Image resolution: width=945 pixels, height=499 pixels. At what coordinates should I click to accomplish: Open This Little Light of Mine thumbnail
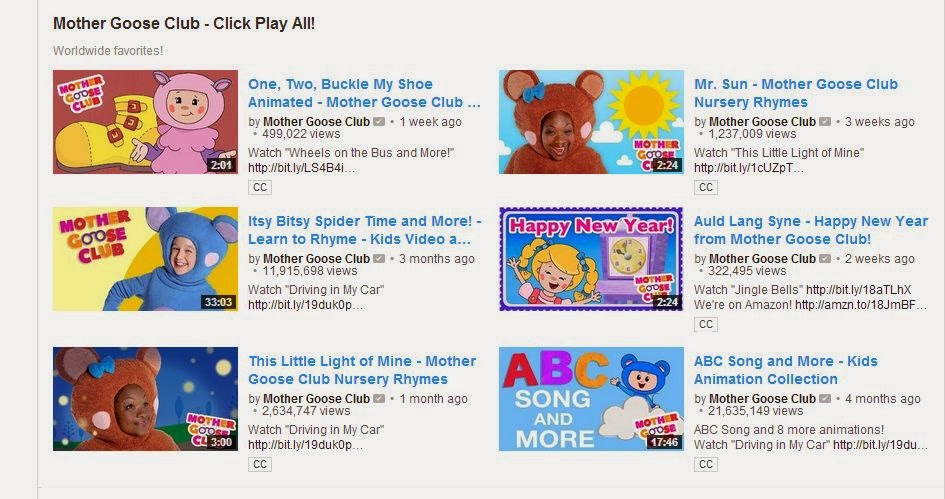click(x=145, y=399)
